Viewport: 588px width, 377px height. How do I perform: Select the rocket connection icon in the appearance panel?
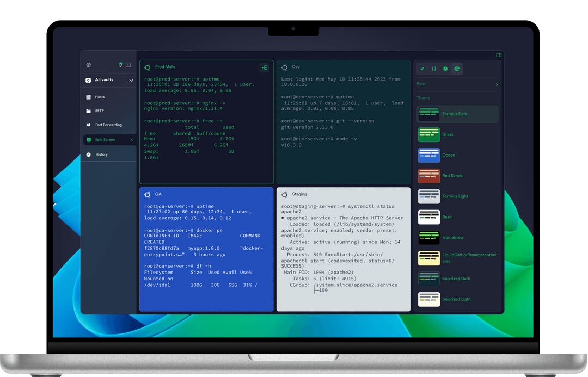coord(422,69)
